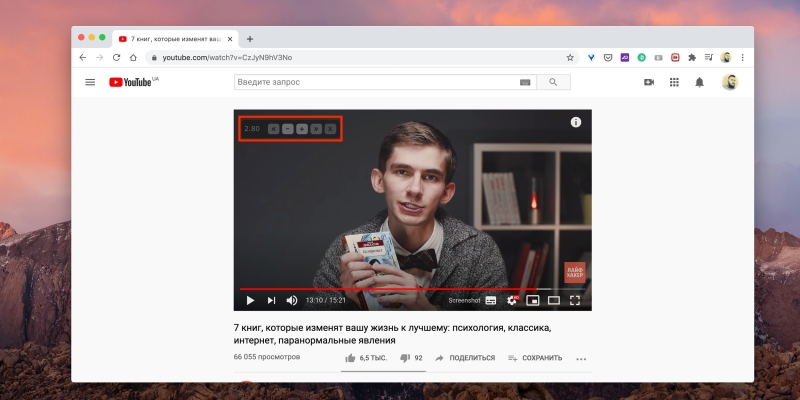Open the red fast-forward speed extension
Image resolution: width=800 pixels, height=400 pixels.
coord(676,58)
